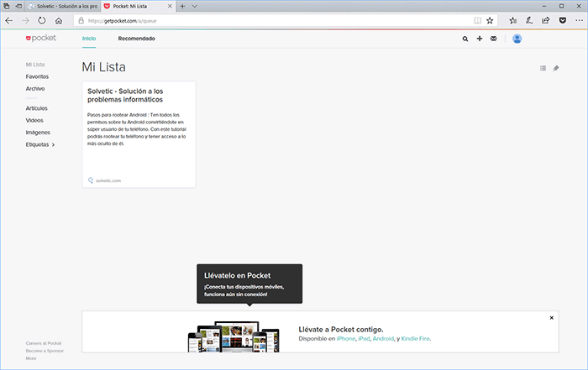Add page to favorites star icon

490,21
